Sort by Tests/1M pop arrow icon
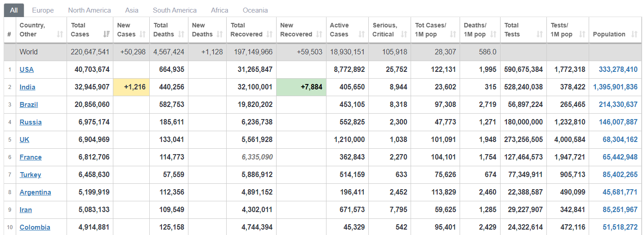Screen dimensions: 644x235 pos(582,34)
